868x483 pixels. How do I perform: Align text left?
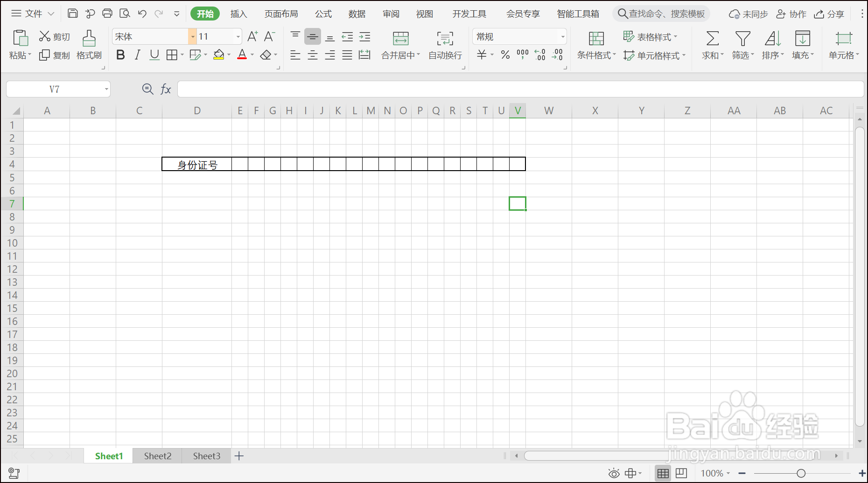point(295,55)
